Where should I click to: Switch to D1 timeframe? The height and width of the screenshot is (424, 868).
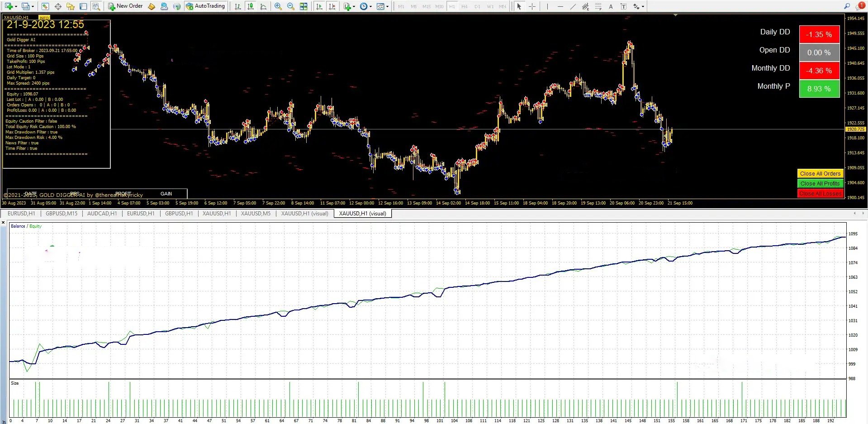[477, 6]
